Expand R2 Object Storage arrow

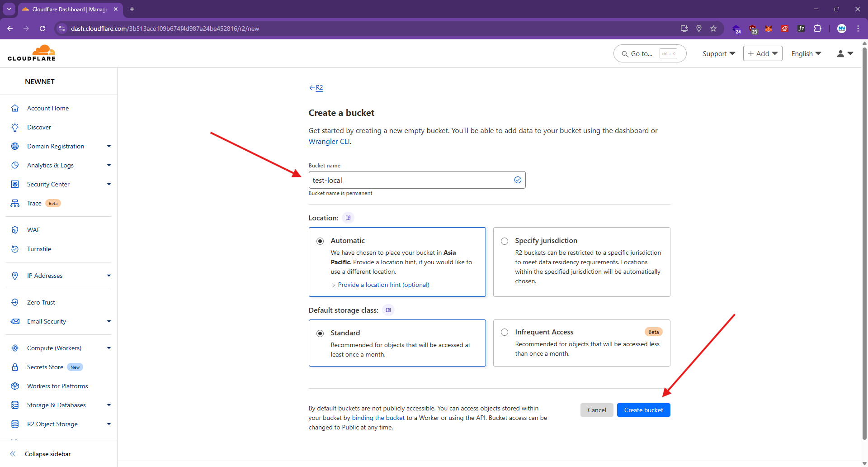(109, 424)
